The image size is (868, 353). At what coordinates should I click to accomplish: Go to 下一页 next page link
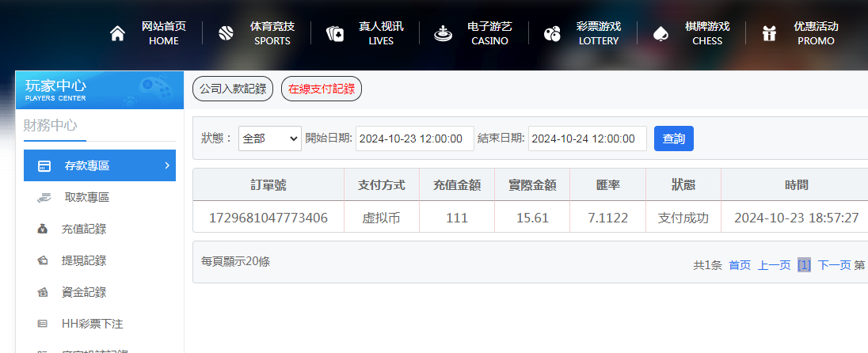click(x=834, y=265)
